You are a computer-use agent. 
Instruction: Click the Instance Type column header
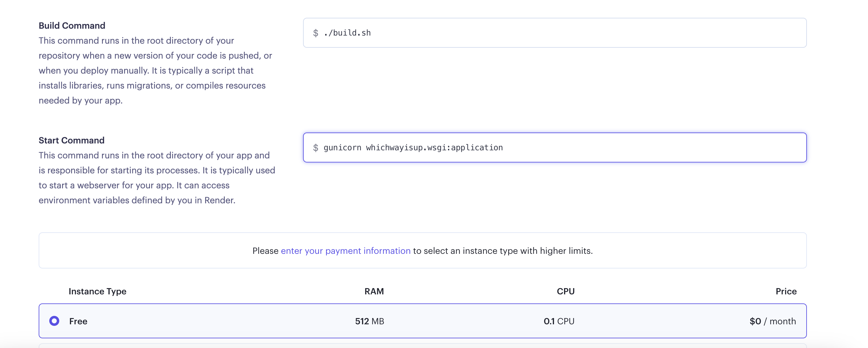click(x=97, y=291)
